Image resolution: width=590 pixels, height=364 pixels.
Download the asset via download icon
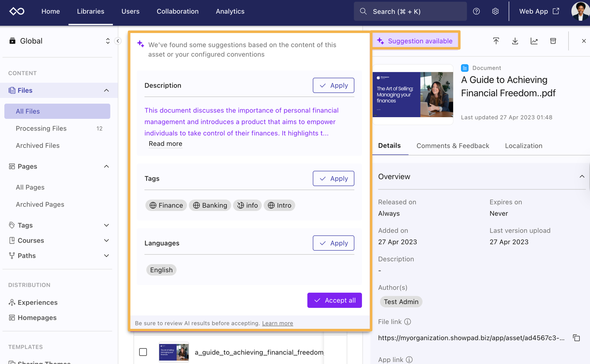pos(515,41)
